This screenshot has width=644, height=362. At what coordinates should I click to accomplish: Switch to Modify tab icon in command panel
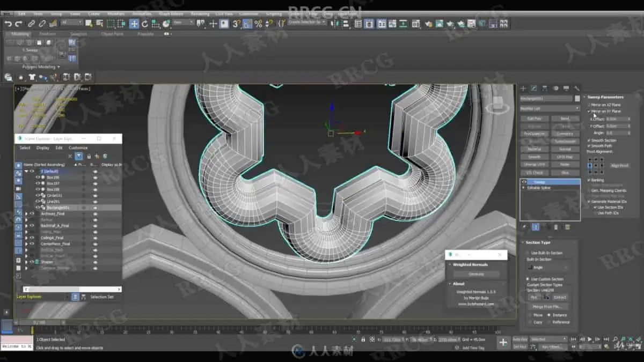pyautogui.click(x=534, y=88)
